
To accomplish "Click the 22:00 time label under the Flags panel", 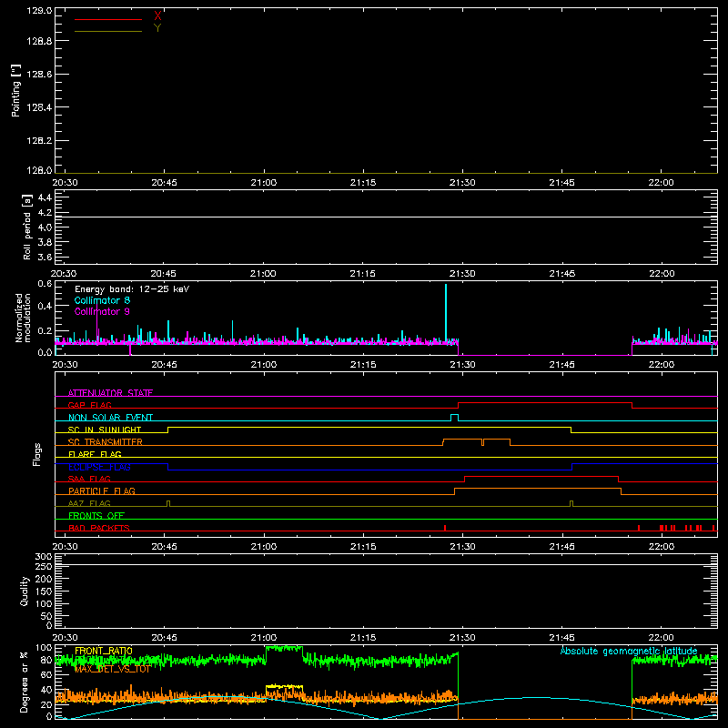I will click(x=662, y=547).
